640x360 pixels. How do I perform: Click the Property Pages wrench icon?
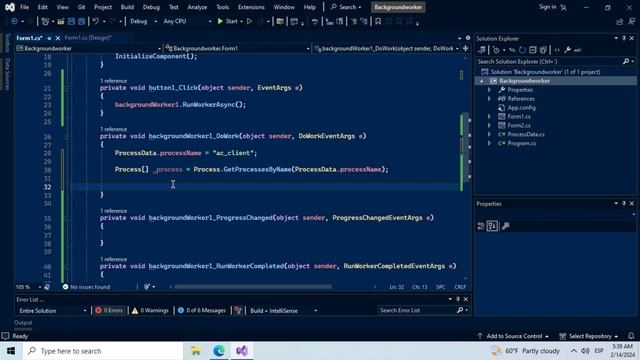(x=505, y=226)
